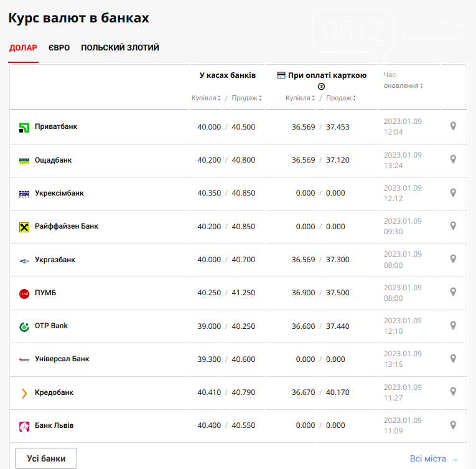Open map location for OTP Bank
The image size is (476, 469).
453,326
